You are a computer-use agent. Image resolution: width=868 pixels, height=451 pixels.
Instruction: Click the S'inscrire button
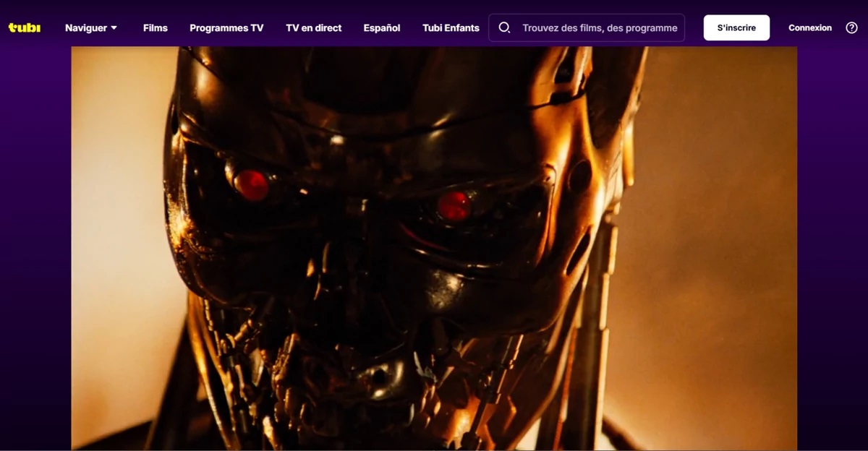pyautogui.click(x=736, y=27)
